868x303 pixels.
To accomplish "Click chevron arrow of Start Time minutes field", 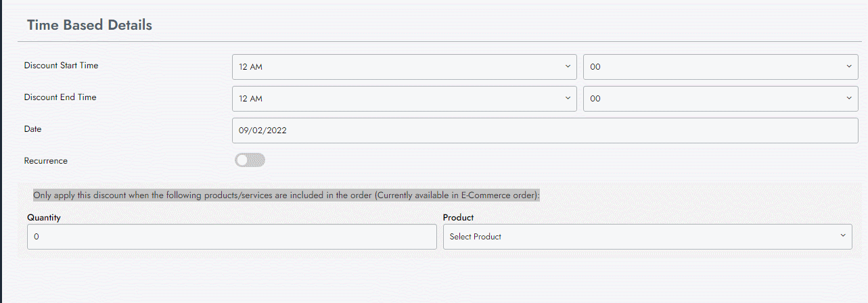I will tap(849, 66).
